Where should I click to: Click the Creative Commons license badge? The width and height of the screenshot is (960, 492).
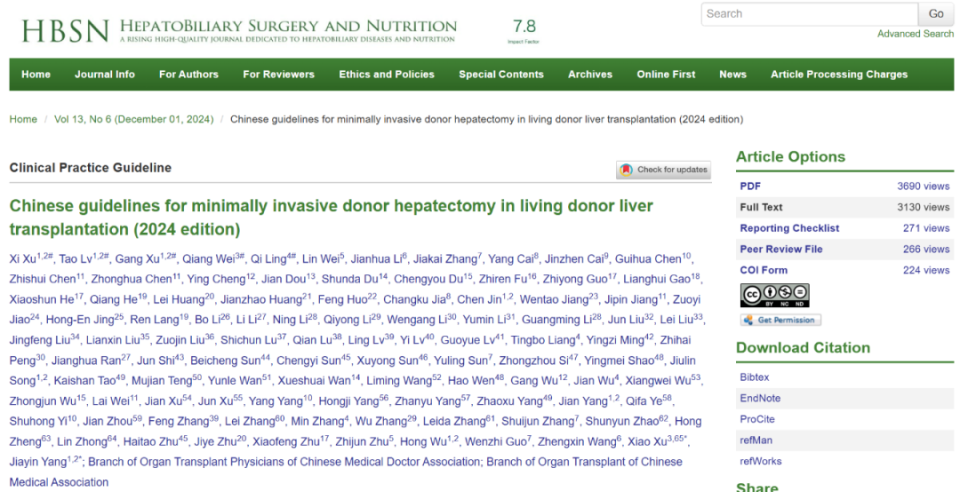(x=774, y=295)
